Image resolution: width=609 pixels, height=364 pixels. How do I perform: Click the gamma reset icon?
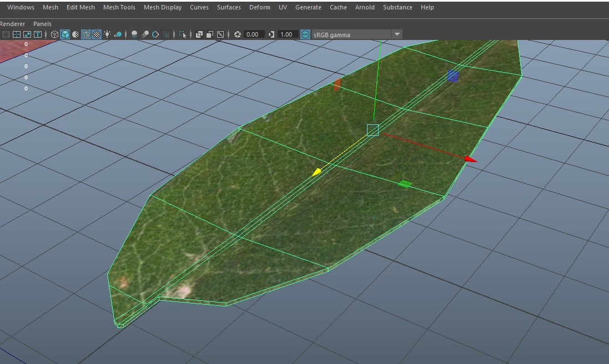tap(271, 34)
